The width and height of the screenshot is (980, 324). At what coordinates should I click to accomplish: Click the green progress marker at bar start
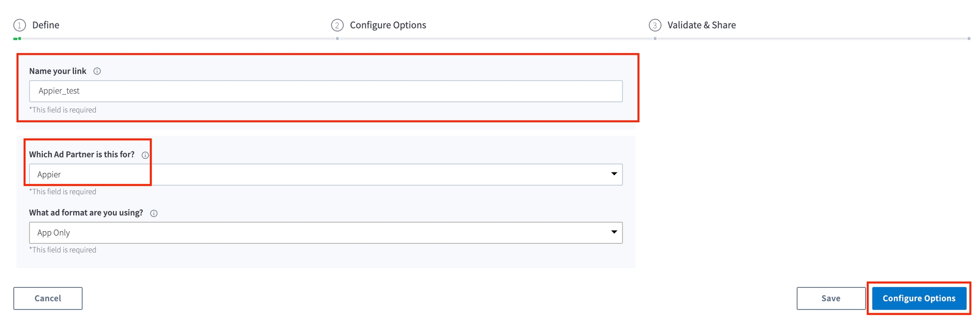[x=17, y=39]
